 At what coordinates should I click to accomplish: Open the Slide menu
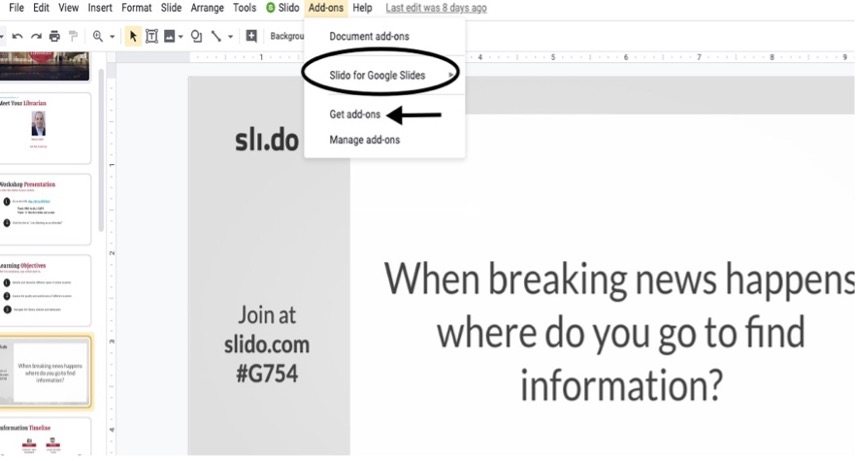click(171, 8)
